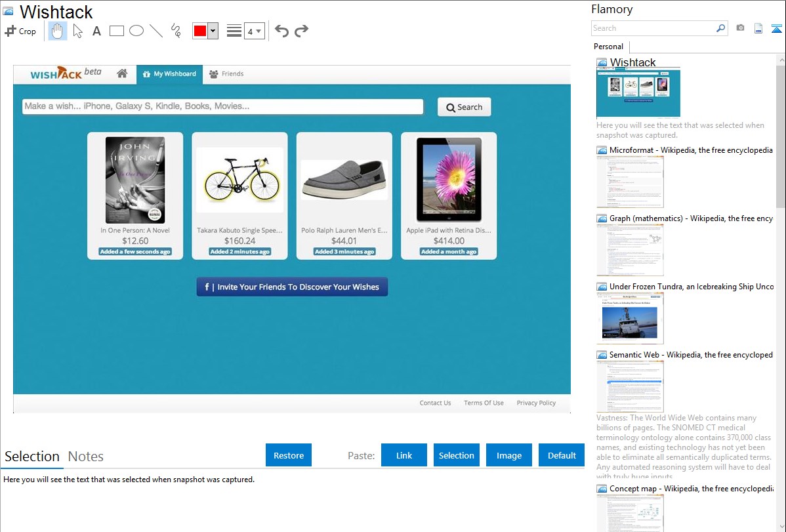Click the app icon next to Wishtack heading
This screenshot has width=786, height=532.
pyautogui.click(x=8, y=12)
